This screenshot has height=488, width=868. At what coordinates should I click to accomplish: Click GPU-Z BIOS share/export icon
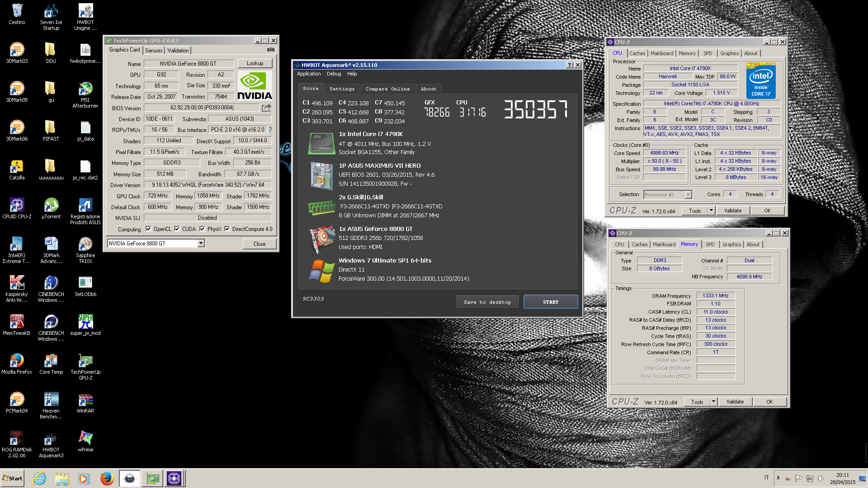pos(266,108)
